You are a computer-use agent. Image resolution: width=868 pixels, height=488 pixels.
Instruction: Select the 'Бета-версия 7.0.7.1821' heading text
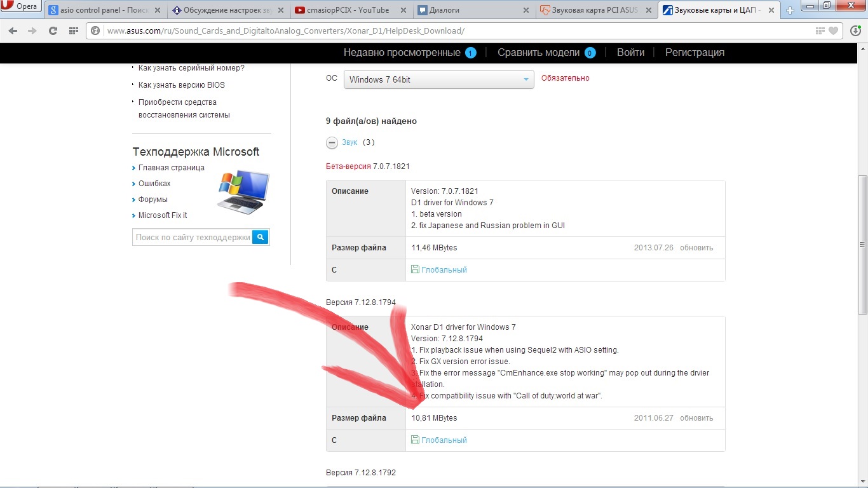368,166
